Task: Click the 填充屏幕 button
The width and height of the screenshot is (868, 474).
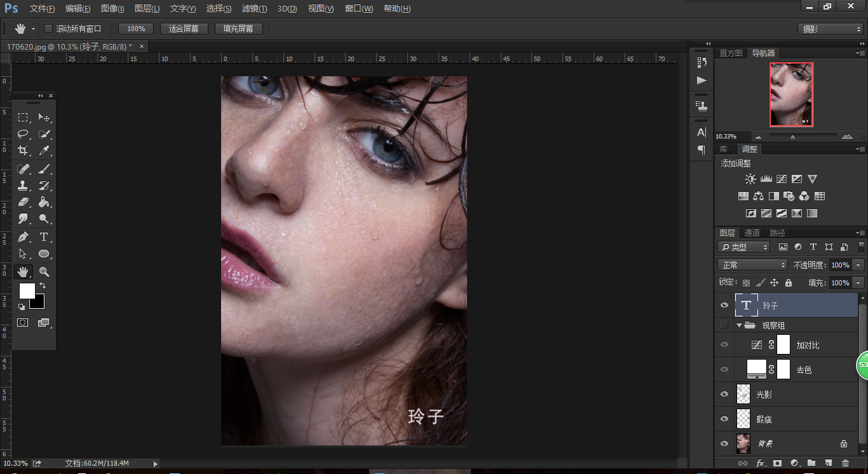Action: [239, 29]
